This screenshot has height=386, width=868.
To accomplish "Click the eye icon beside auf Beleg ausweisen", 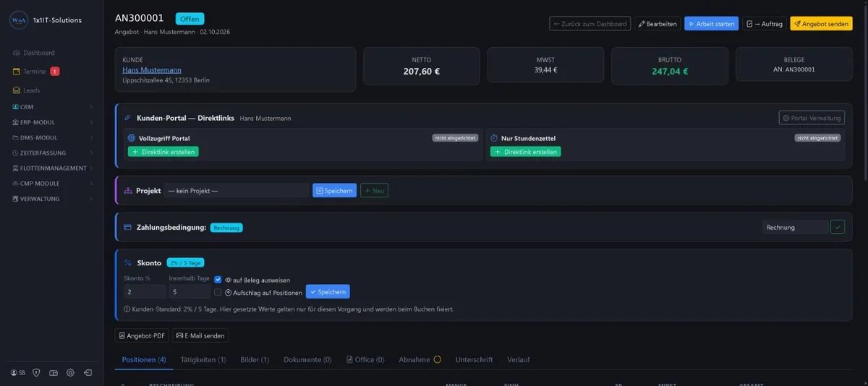I will coord(228,280).
